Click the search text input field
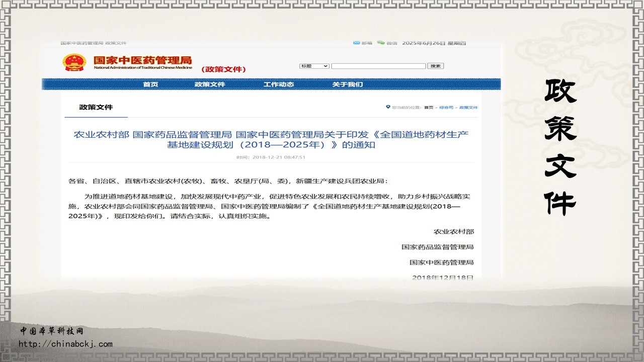The width and height of the screenshot is (644, 362). [378, 66]
